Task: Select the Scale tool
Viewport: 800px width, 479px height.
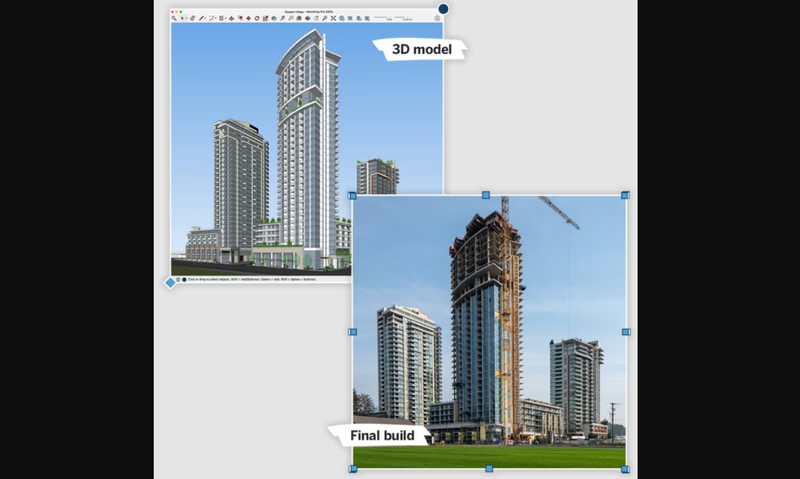Action: point(265,18)
